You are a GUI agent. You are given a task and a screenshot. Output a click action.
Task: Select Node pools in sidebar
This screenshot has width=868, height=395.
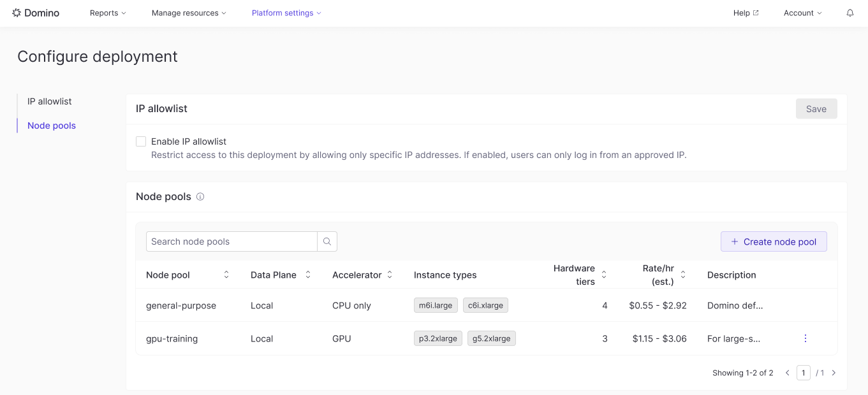(x=52, y=126)
